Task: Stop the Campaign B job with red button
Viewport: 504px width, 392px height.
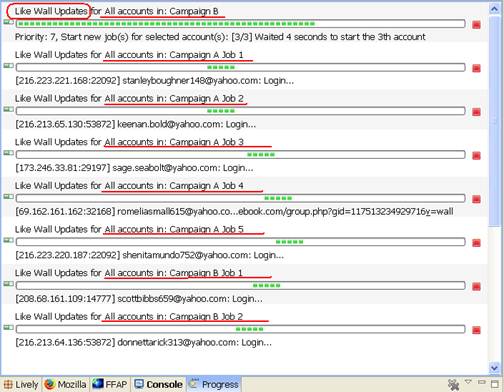Action: pos(476,25)
